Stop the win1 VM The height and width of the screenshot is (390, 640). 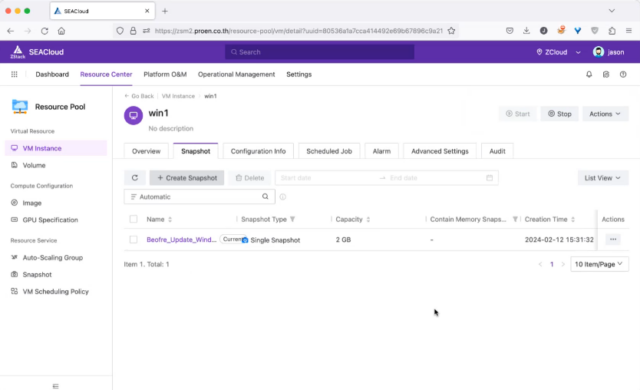pyautogui.click(x=559, y=114)
